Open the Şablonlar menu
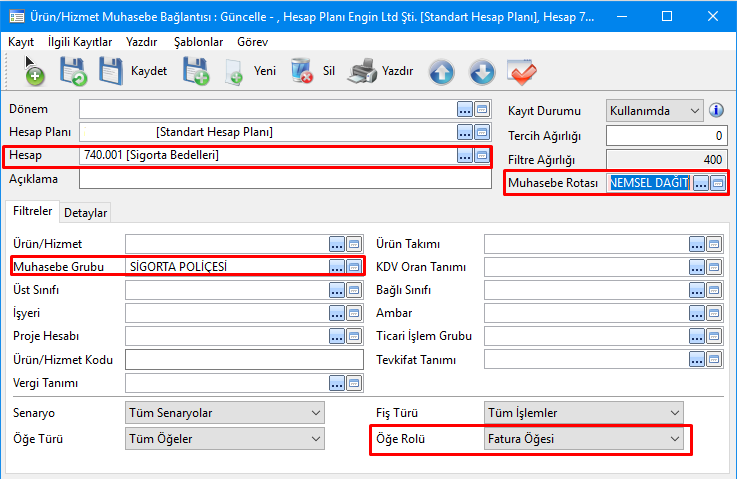Image resolution: width=737 pixels, height=479 pixels. click(x=199, y=42)
